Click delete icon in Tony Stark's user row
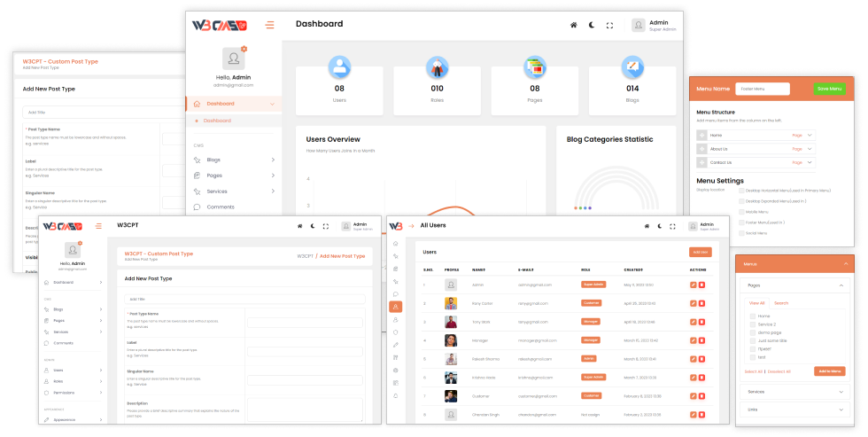This screenshot has width=868, height=437. pyautogui.click(x=701, y=322)
